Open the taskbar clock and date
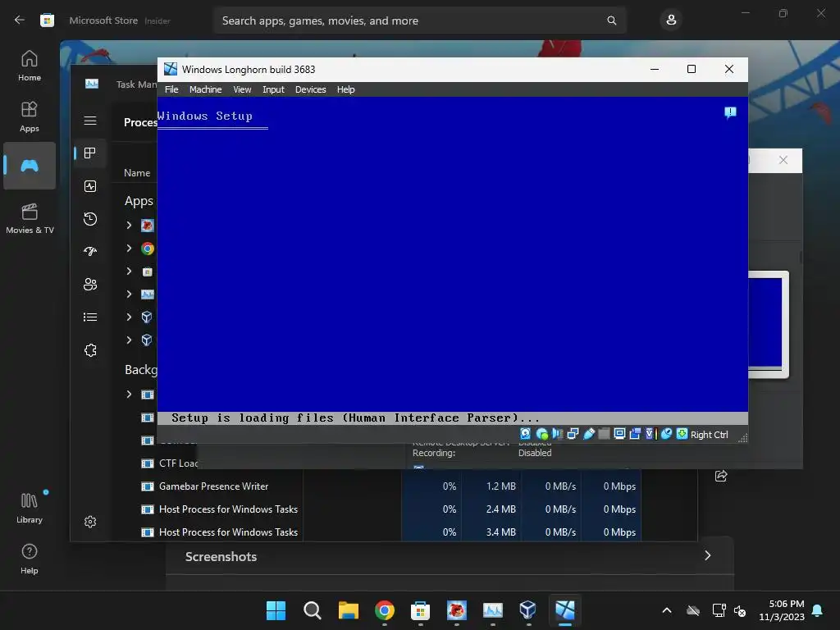The width and height of the screenshot is (840, 630). (782, 610)
